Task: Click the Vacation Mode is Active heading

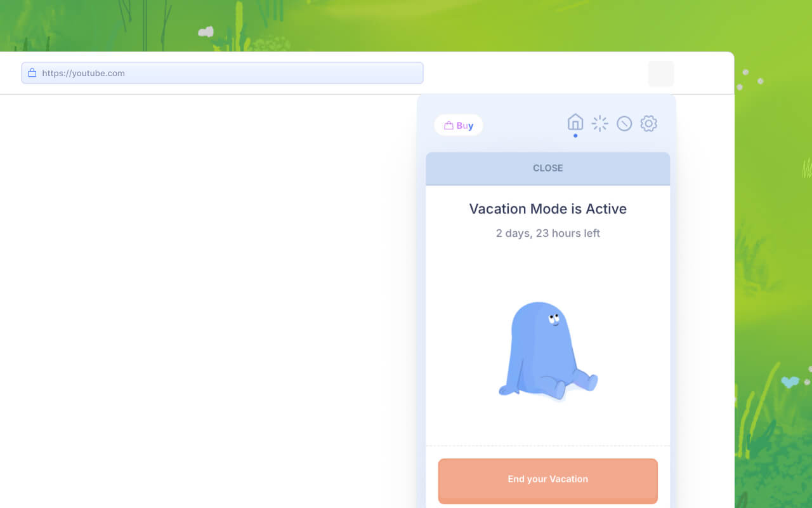Action: click(x=547, y=209)
